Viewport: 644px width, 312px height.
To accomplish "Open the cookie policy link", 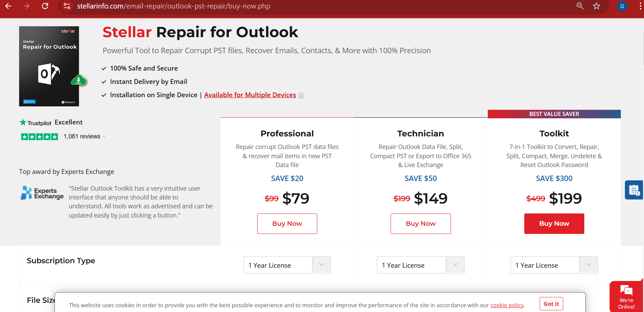I will (507, 305).
